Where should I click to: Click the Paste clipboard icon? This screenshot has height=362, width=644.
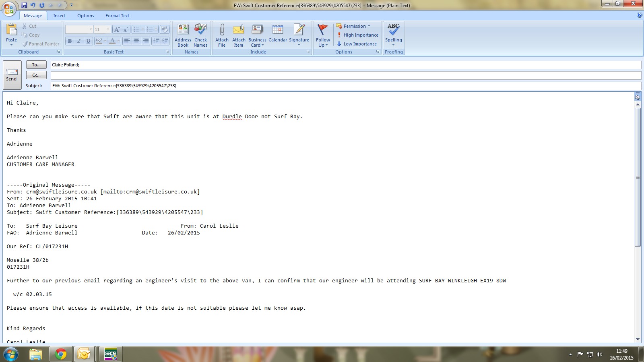pos(11,30)
